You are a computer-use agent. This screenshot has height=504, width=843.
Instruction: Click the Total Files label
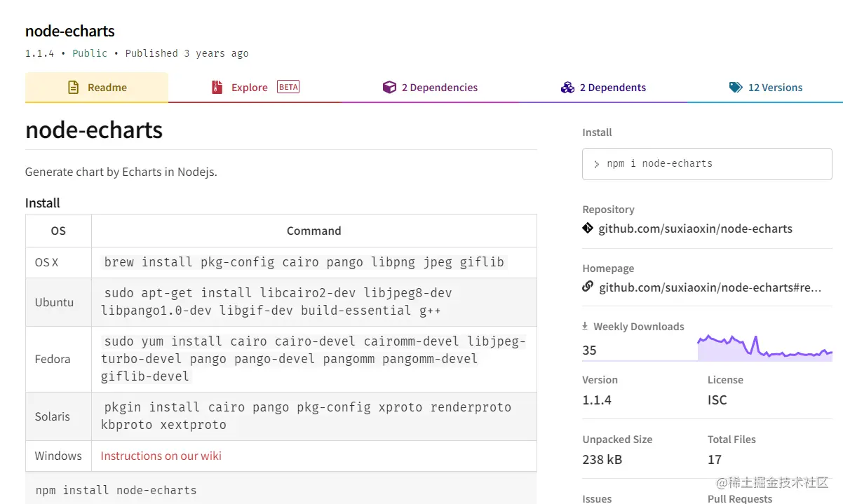pyautogui.click(x=731, y=439)
